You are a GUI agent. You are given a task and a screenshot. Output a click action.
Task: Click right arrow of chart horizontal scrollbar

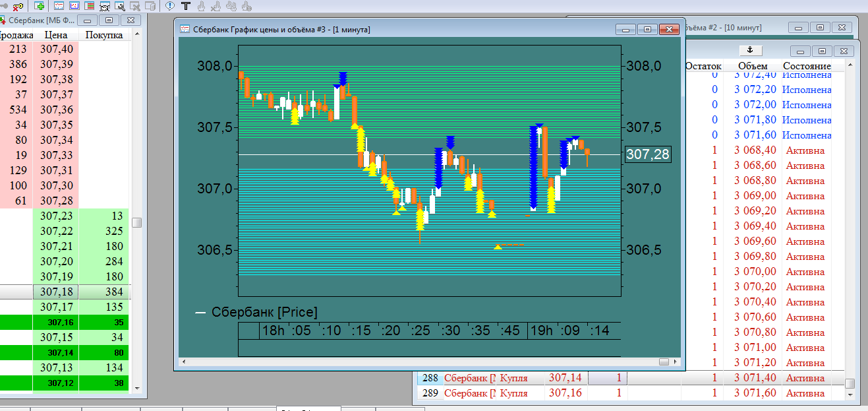point(677,362)
